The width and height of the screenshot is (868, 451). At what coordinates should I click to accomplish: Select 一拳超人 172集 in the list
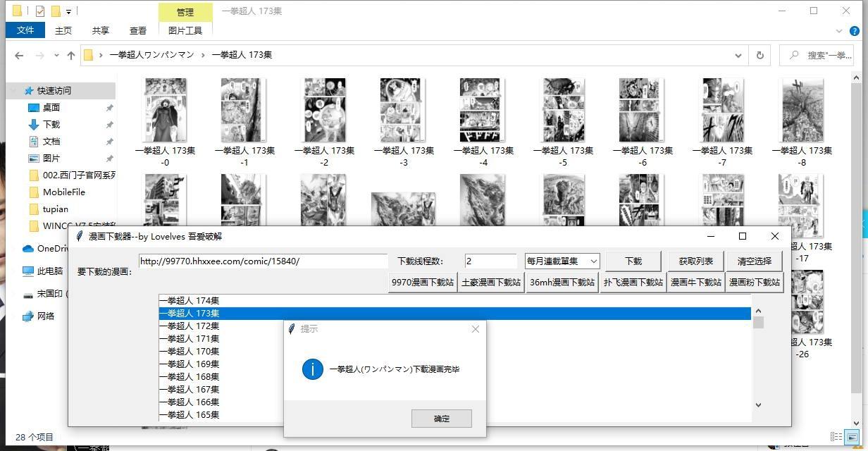[x=454, y=326]
